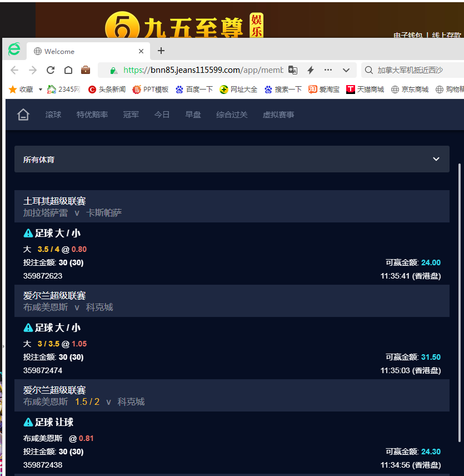Open the 综合过关 menu item
Screen dimensions: 464x476
(232, 115)
